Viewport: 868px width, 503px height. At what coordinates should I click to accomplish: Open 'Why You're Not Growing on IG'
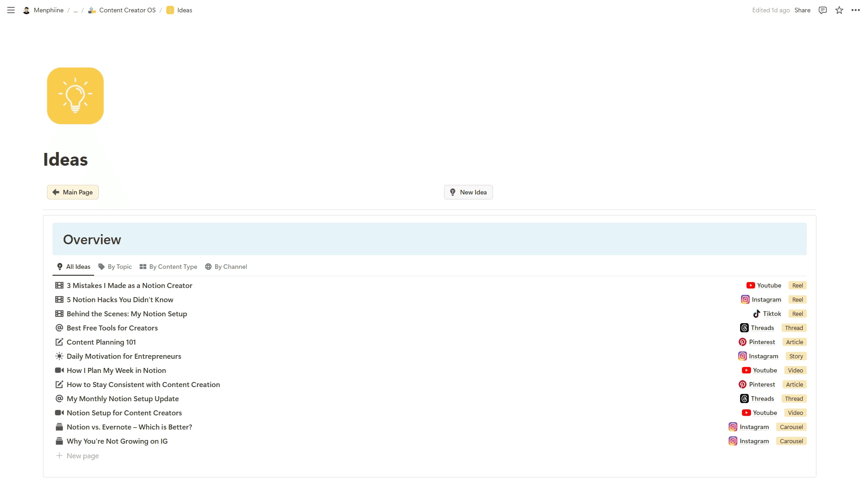[117, 441]
